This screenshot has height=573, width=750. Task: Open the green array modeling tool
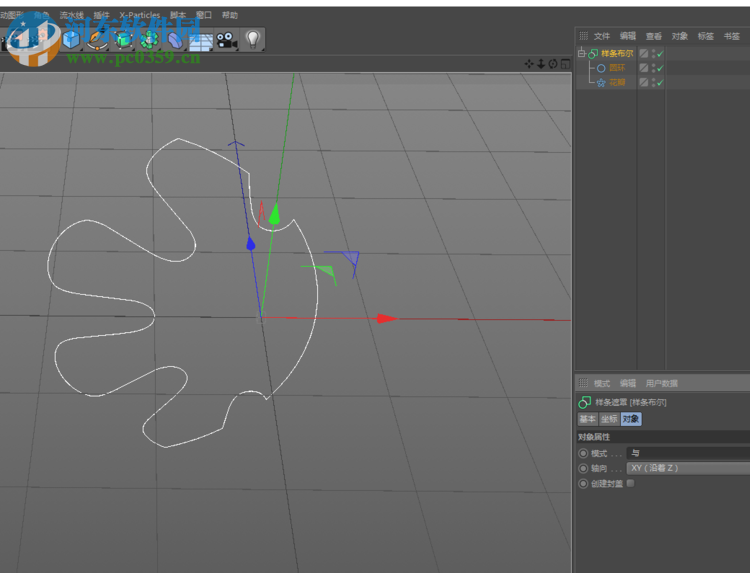pos(149,40)
